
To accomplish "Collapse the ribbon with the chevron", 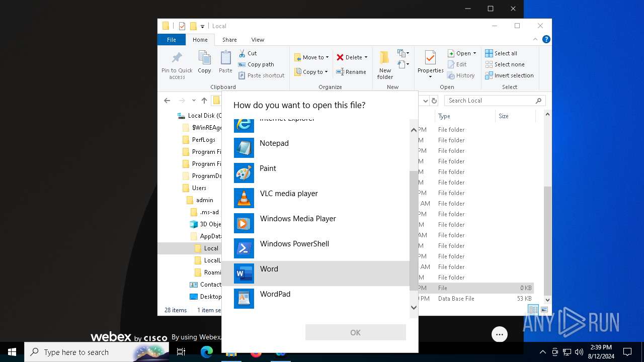I will [535, 39].
